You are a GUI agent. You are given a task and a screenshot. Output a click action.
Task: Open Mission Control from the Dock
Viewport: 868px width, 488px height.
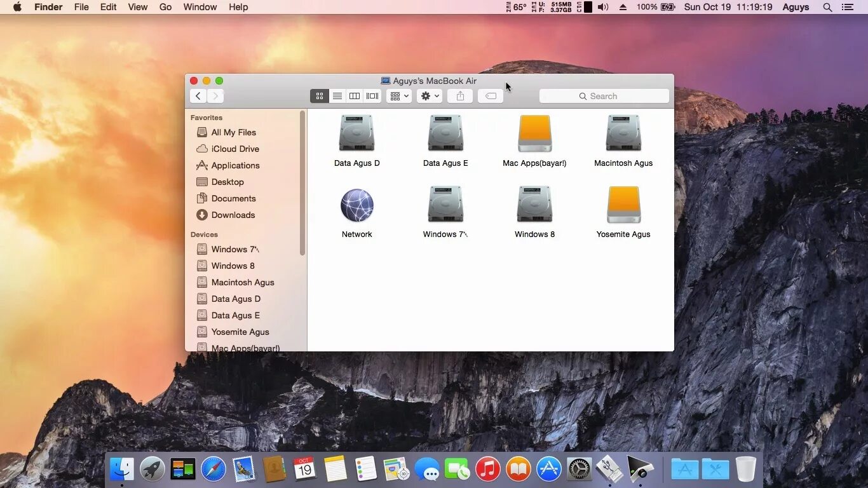183,470
